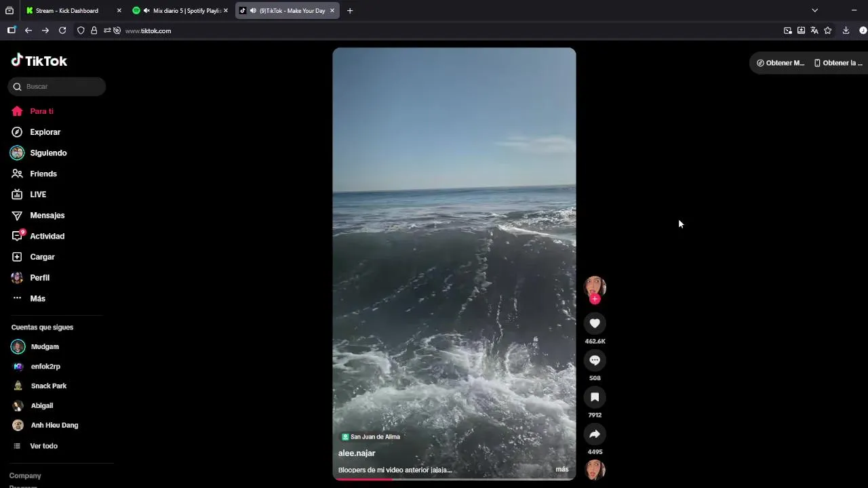Image resolution: width=868 pixels, height=488 pixels.
Task: Open Snack Park followed account
Action: pos(39,386)
